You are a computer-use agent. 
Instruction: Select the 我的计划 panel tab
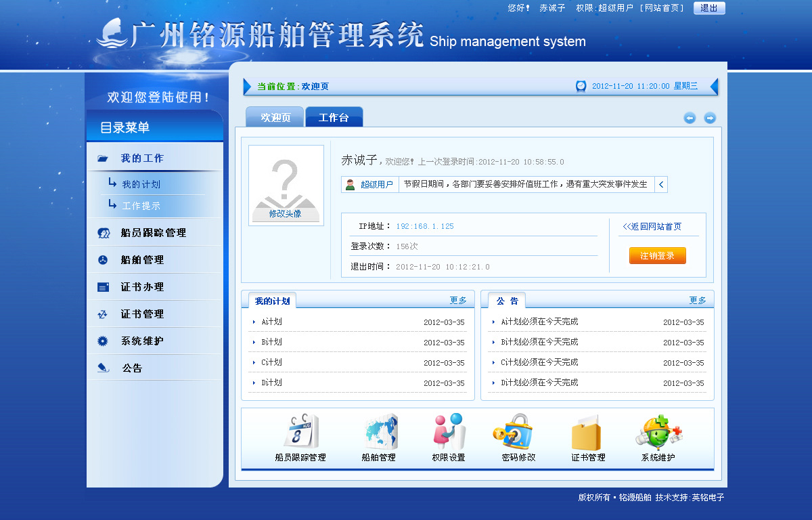(x=272, y=301)
